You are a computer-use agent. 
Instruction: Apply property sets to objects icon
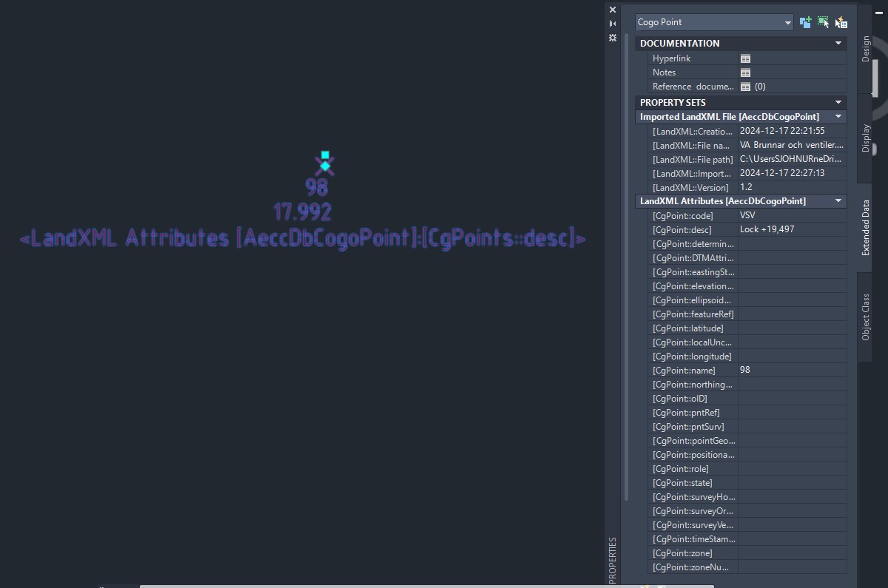841,22
